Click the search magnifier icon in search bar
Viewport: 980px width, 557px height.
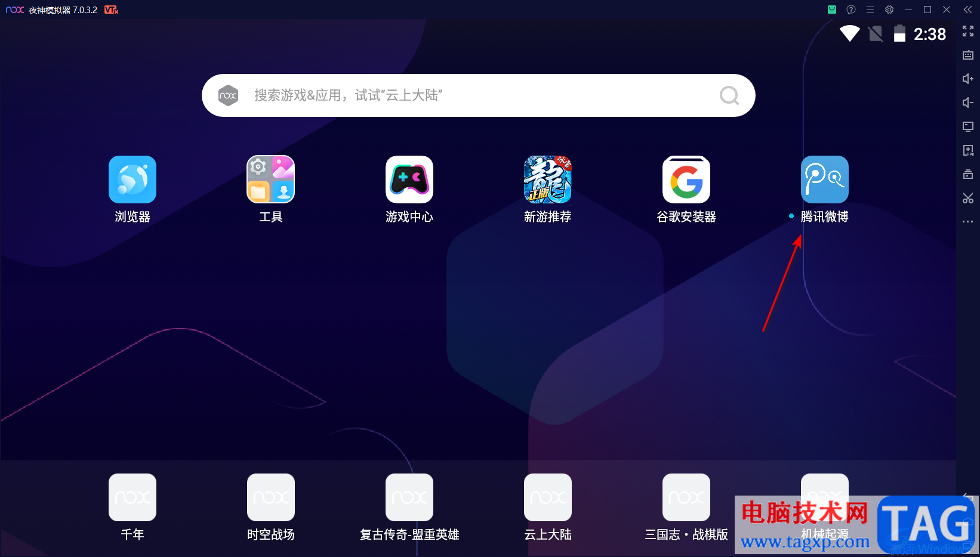click(x=729, y=95)
